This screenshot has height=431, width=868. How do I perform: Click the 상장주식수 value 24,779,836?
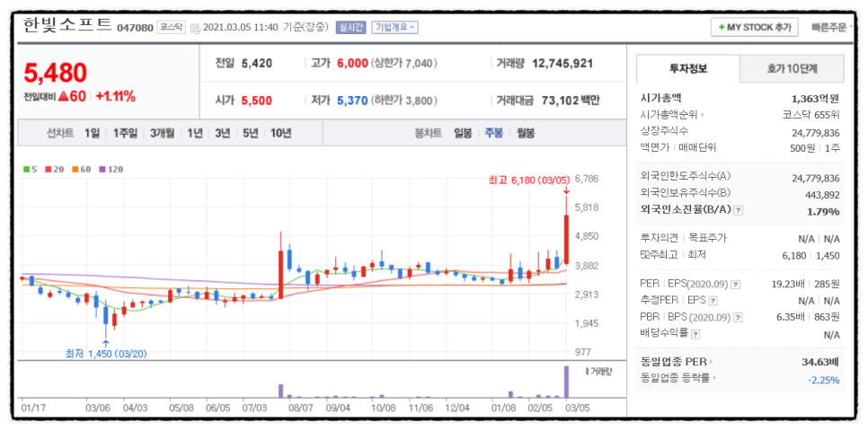pos(815,133)
